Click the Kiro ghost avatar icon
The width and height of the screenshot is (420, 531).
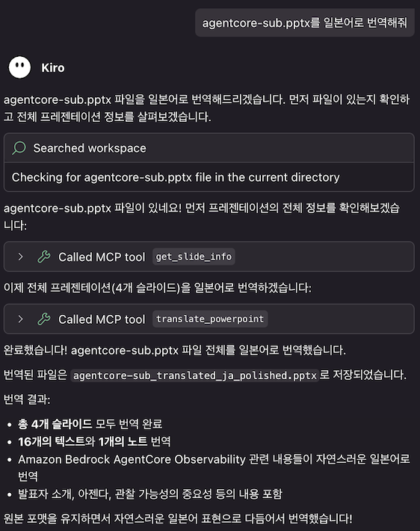(x=19, y=67)
